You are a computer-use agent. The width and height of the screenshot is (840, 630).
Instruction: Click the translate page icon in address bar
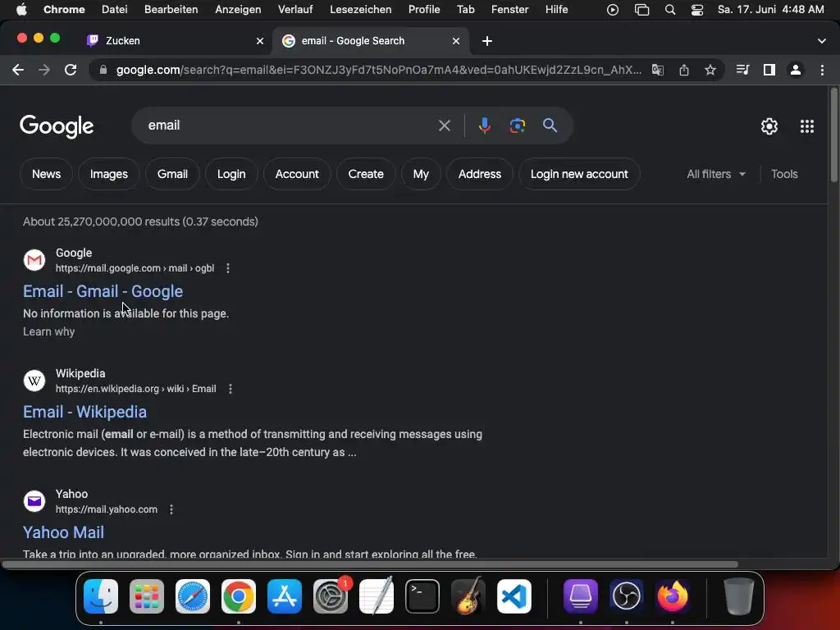pos(657,70)
